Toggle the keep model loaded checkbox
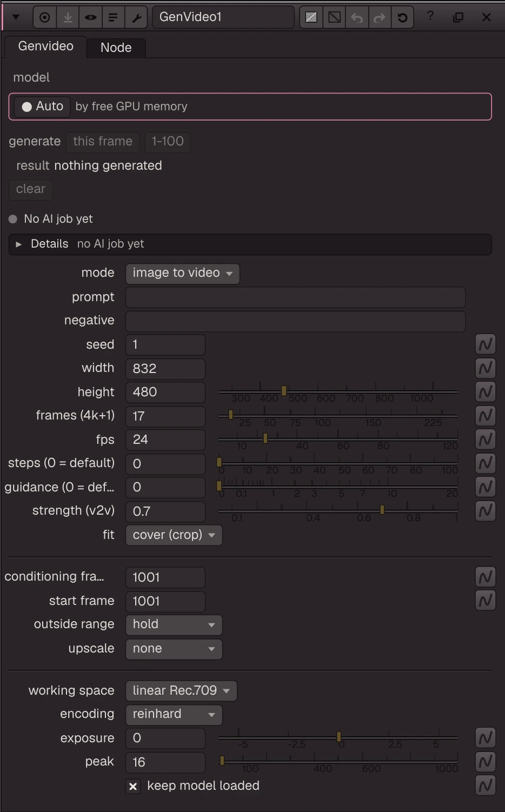Image resolution: width=505 pixels, height=812 pixels. [133, 786]
